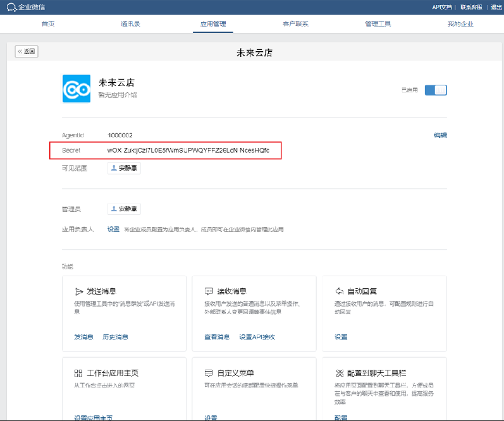
Task: Click 设置 link under 自定义菜单
Action: (x=211, y=417)
